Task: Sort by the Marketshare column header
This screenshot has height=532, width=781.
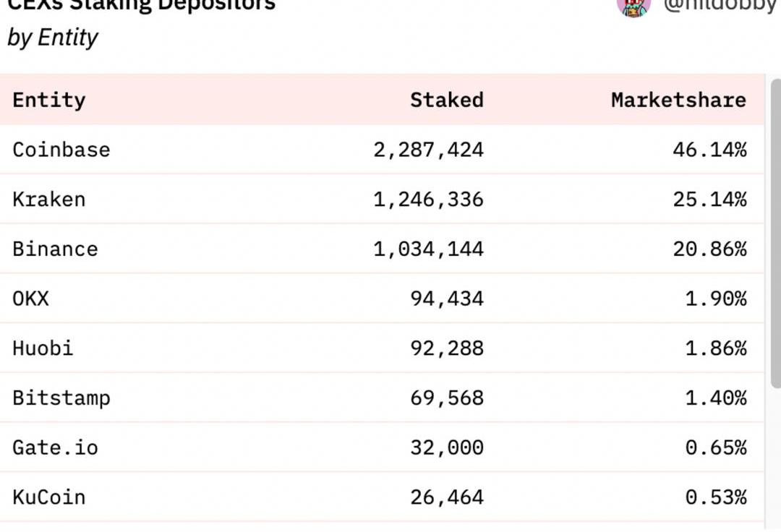Action: tap(678, 100)
